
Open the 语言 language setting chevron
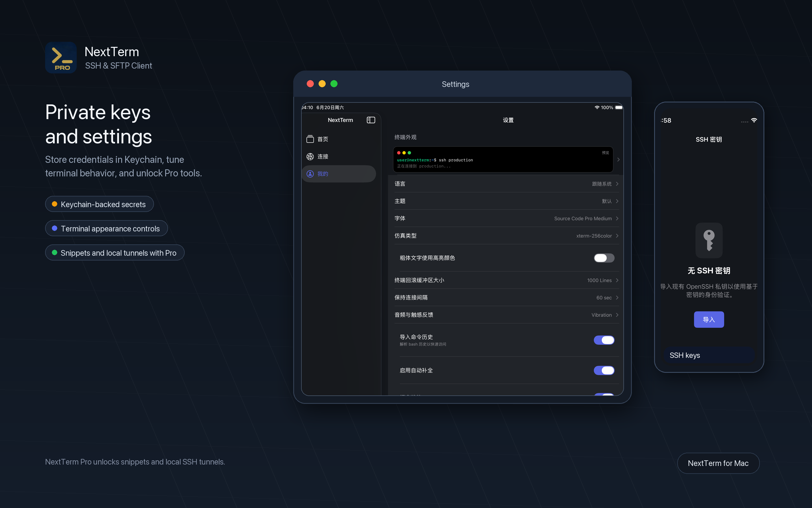[x=617, y=184]
